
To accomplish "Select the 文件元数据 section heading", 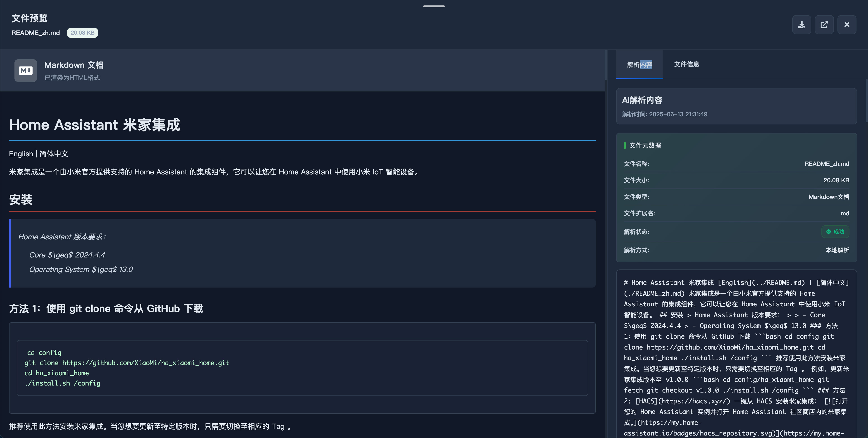I will (x=645, y=145).
